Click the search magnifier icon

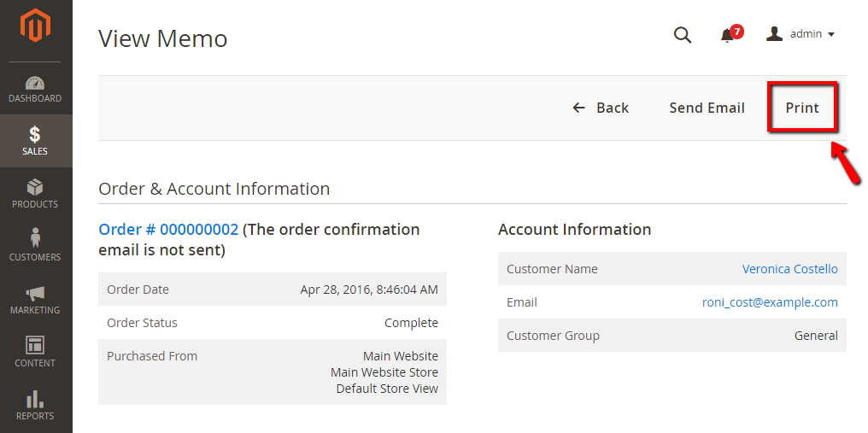click(683, 35)
